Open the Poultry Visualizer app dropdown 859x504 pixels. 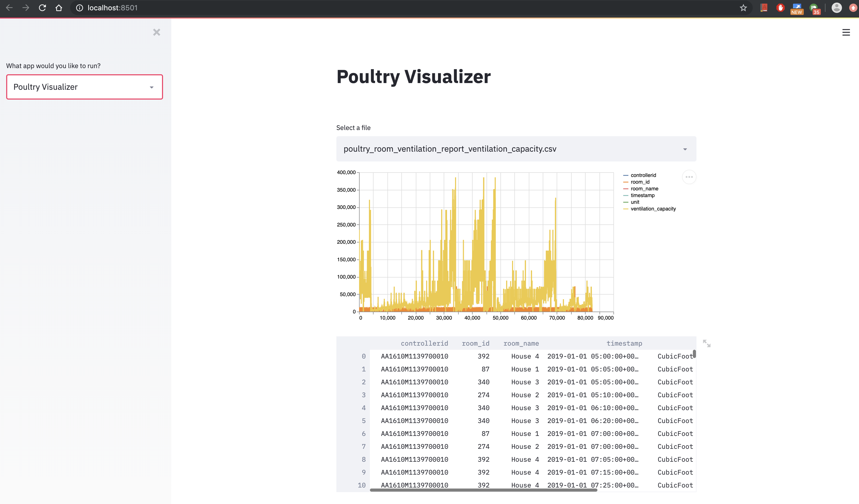(x=84, y=87)
